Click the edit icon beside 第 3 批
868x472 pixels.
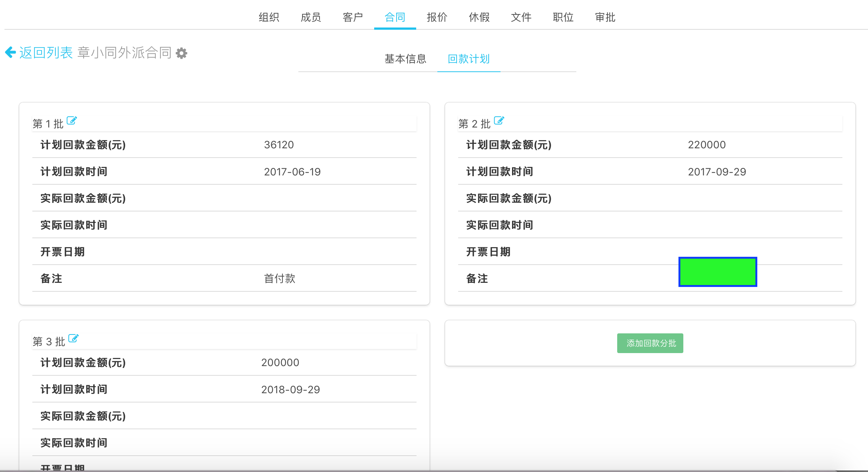coord(74,338)
